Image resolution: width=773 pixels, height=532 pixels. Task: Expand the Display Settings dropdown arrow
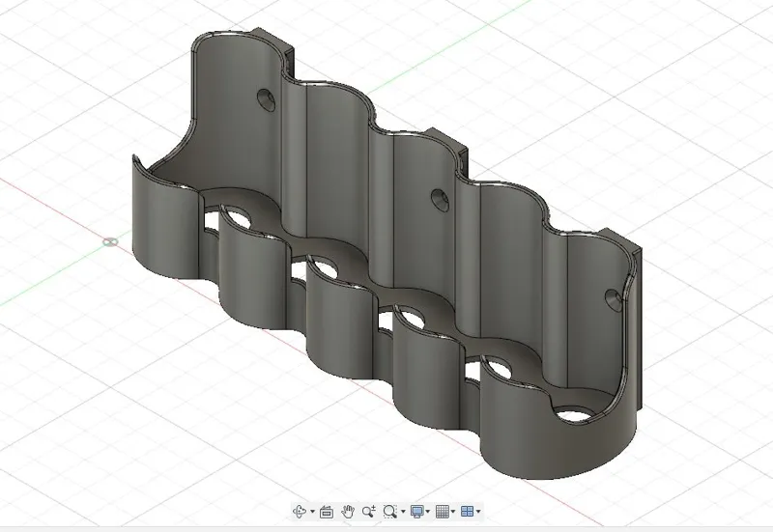[x=427, y=512]
